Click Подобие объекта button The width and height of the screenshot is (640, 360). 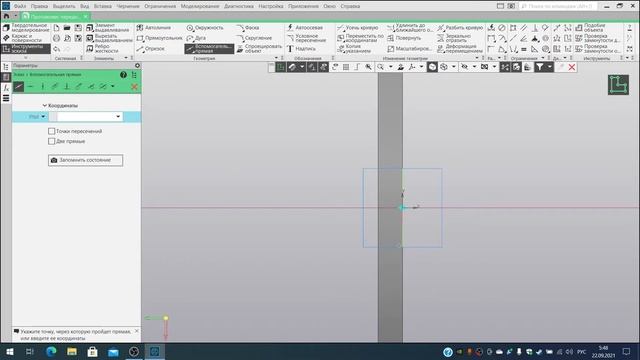coord(590,28)
